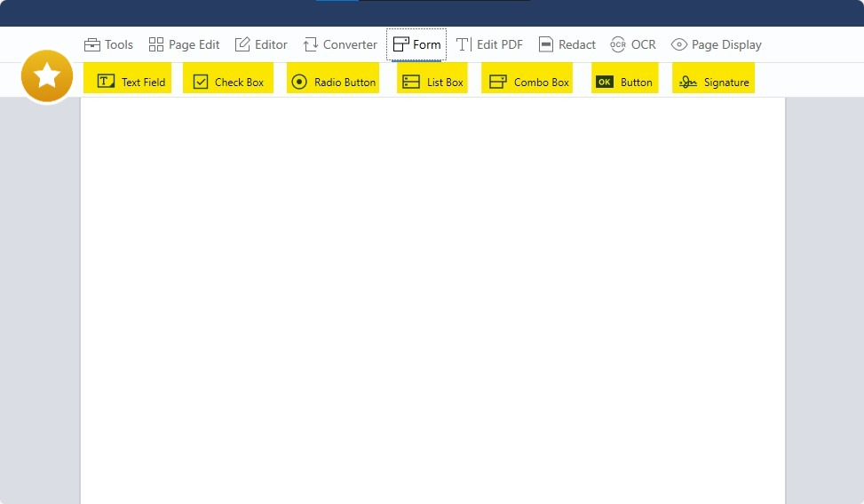Add a Button form field
Viewport: 864px width, 504px height.
coord(625,78)
